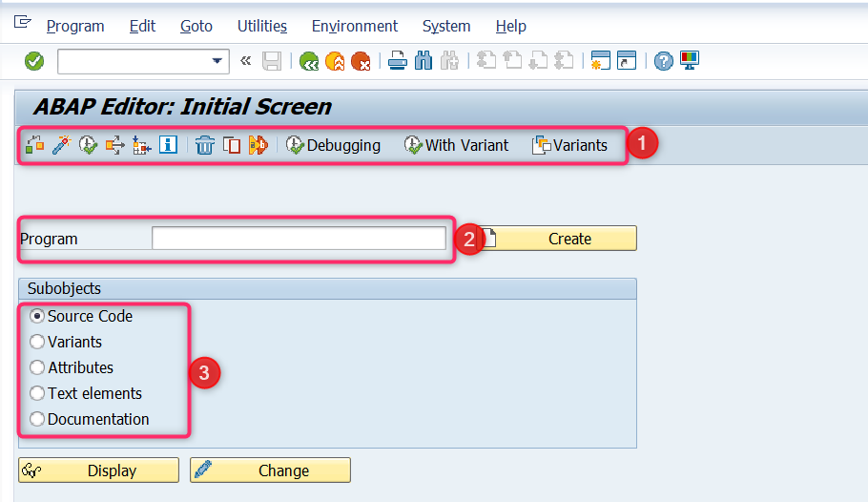Go back using the green Back icon
868x502 pixels.
tap(309, 61)
